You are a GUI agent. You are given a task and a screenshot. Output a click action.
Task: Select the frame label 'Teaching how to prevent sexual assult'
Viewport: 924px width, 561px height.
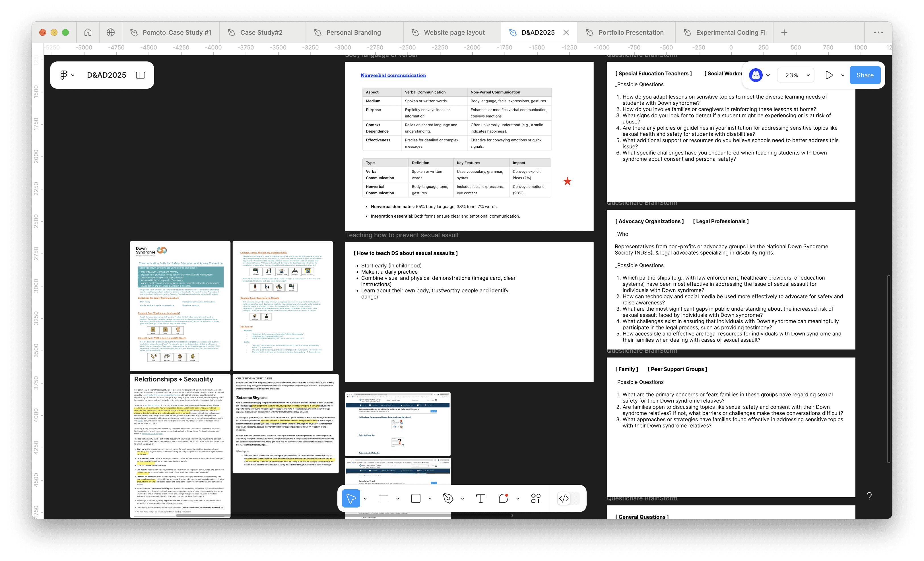tap(402, 235)
